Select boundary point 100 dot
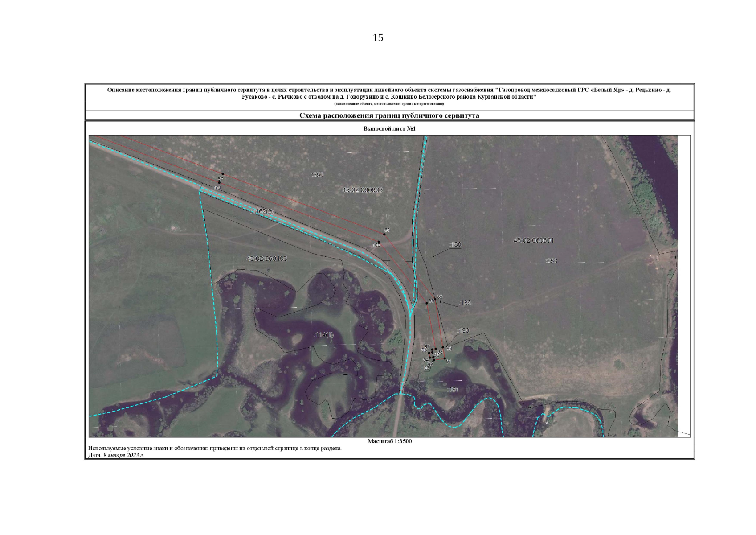756x535 pixels. pos(379,242)
